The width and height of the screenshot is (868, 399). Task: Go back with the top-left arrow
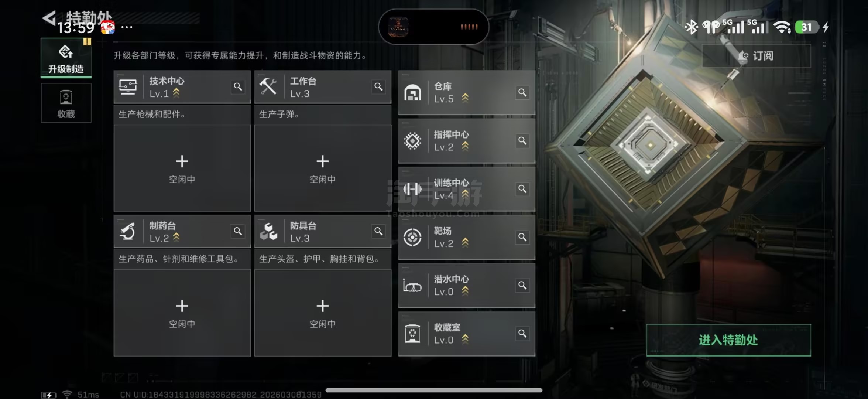pos(49,18)
